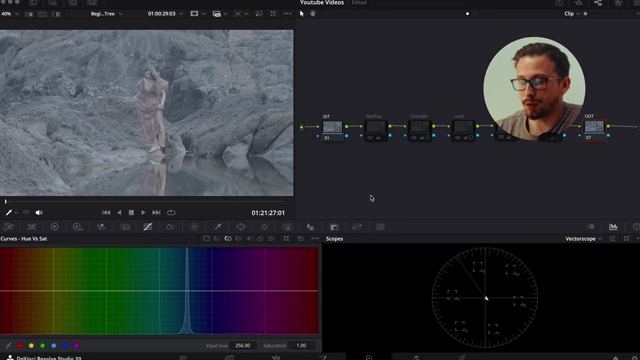640x360 pixels.
Task: Open the Camera Raw palette
Action: (9, 227)
